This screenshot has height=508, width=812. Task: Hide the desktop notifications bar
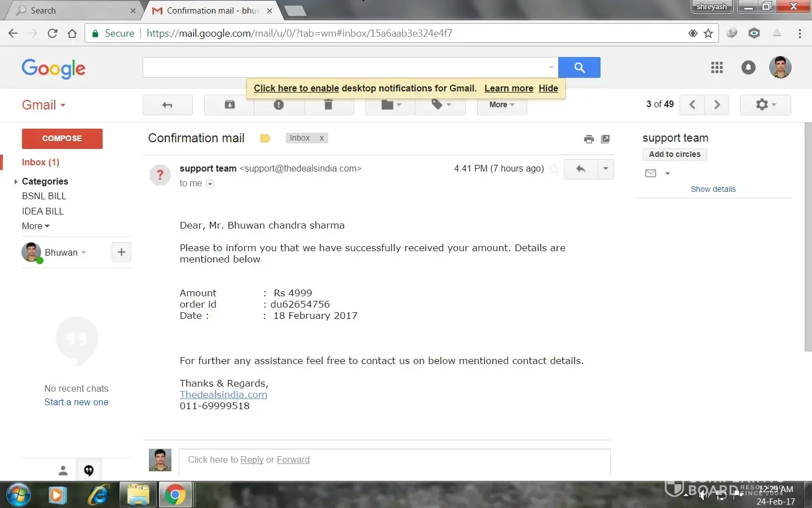coord(548,89)
